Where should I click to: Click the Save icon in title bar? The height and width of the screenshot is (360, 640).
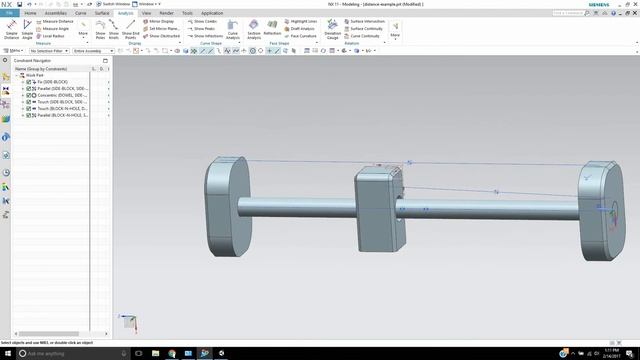19,4
